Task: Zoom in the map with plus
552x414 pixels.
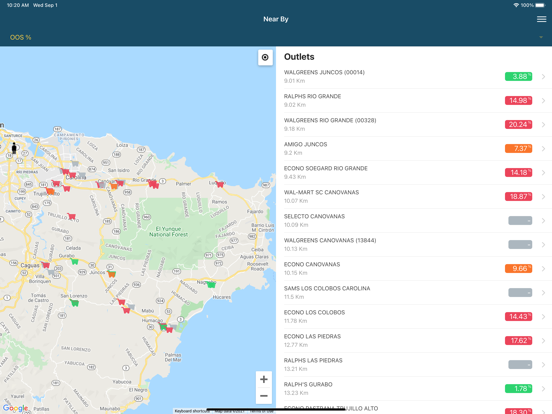Action: coord(264,379)
